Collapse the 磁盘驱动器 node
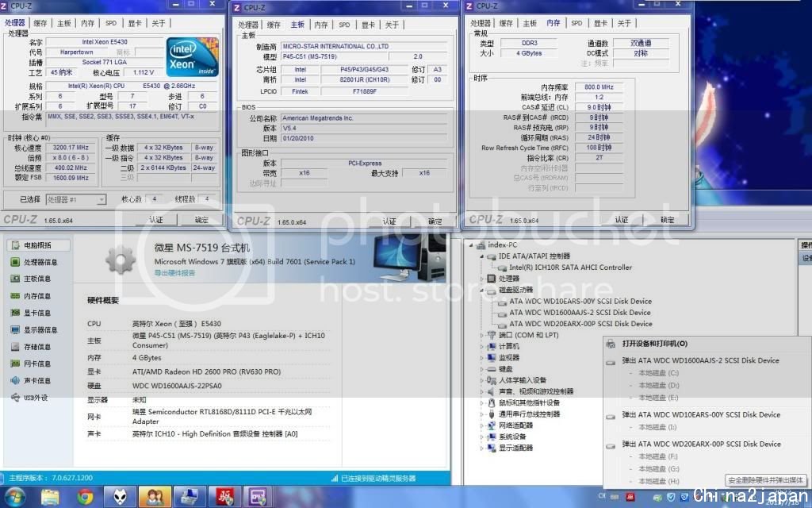The image size is (812, 508). point(481,290)
